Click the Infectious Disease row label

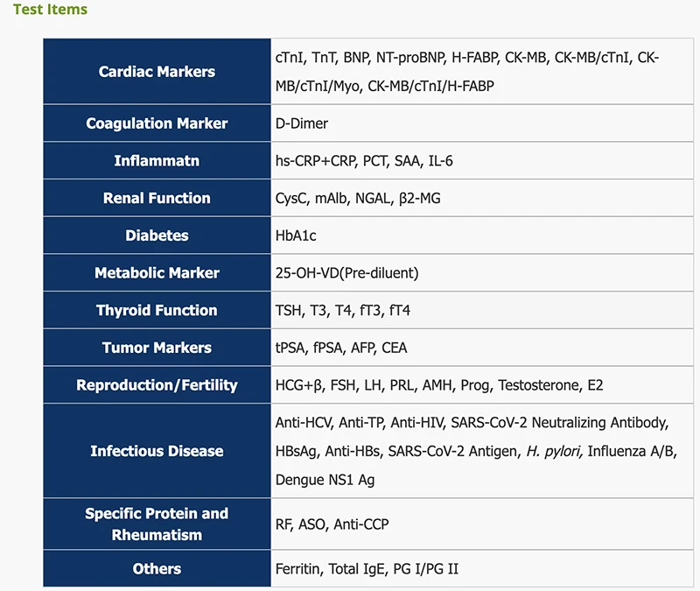click(x=157, y=452)
